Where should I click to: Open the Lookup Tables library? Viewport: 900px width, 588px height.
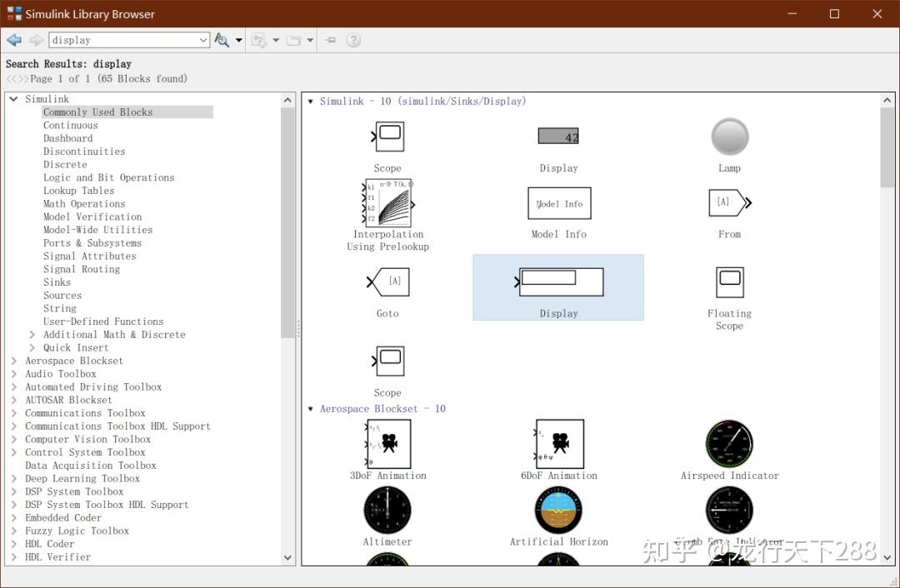click(78, 191)
